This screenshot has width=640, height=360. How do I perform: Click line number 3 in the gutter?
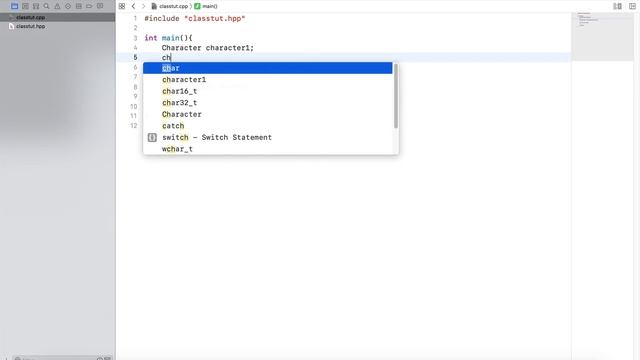(x=135, y=38)
